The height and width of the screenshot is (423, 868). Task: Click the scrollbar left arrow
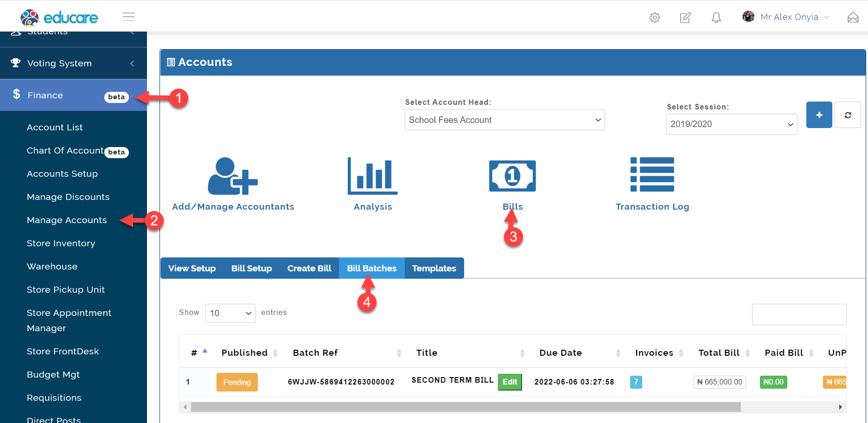[x=185, y=407]
